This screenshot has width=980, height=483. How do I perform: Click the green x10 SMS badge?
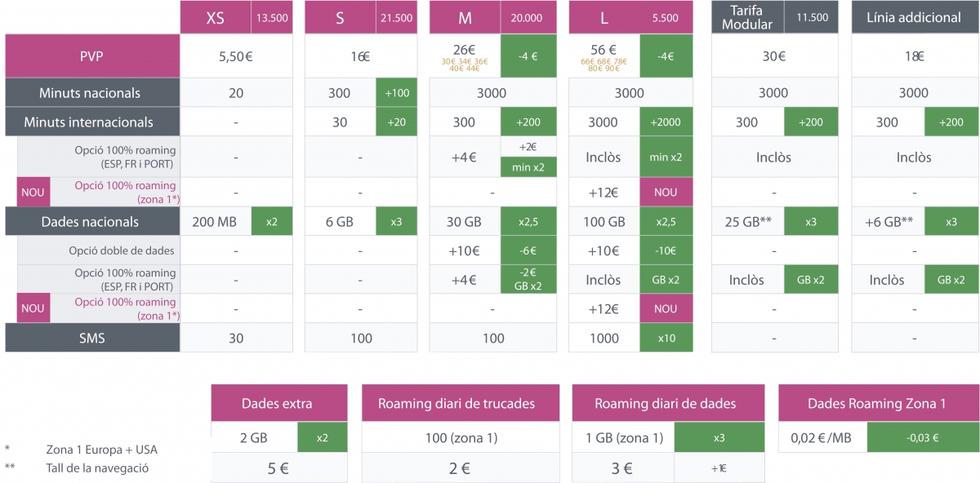pos(666,338)
